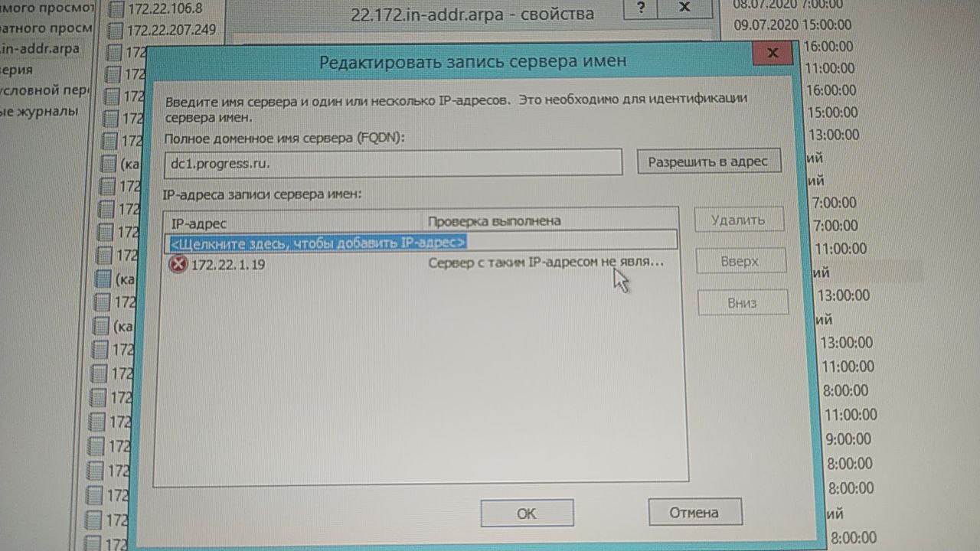980x551 pixels.
Task: Click the Удалить button
Action: 738,220
